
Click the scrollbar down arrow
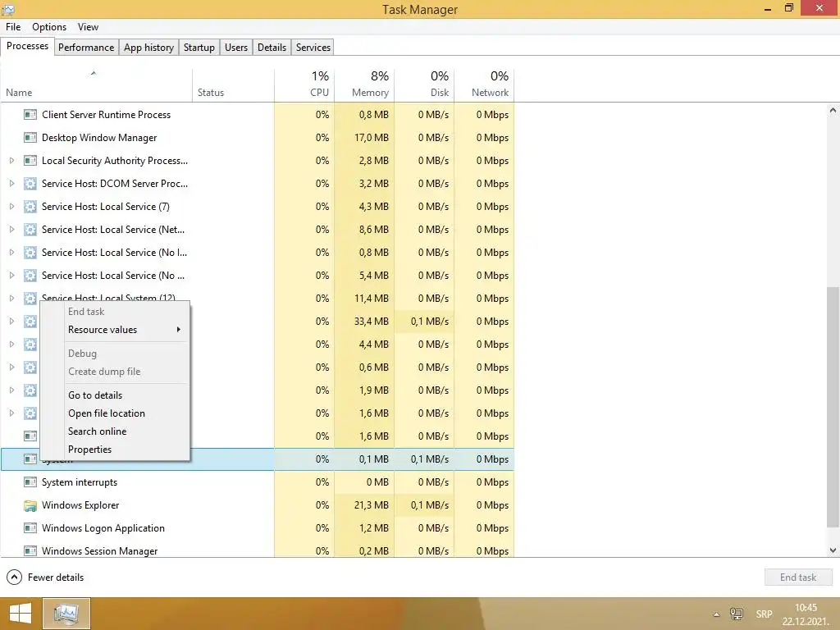(833, 550)
